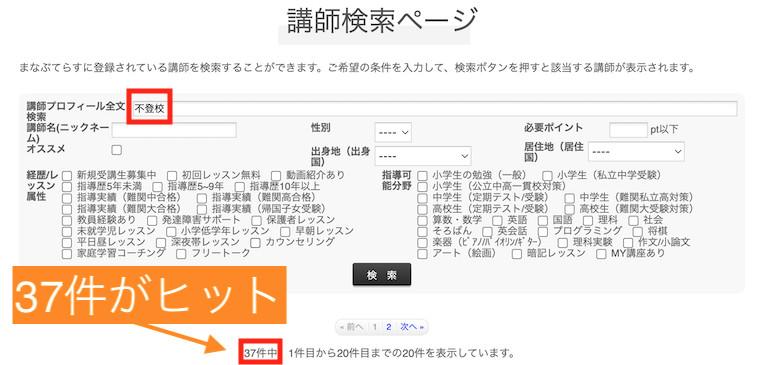Check 教員経験あり

[67, 220]
